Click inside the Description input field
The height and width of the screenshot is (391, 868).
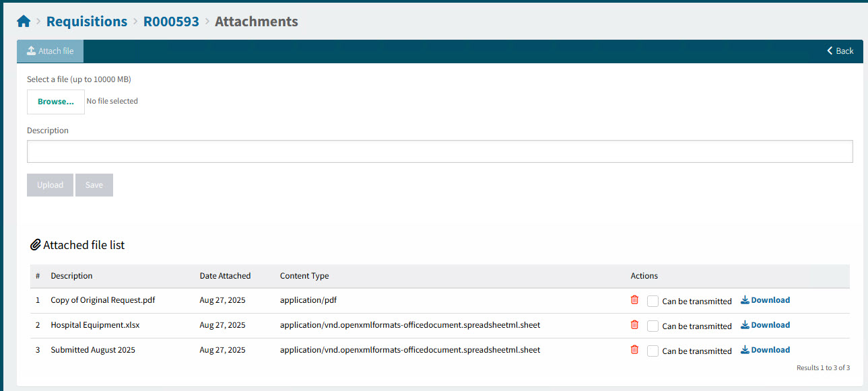click(438, 151)
